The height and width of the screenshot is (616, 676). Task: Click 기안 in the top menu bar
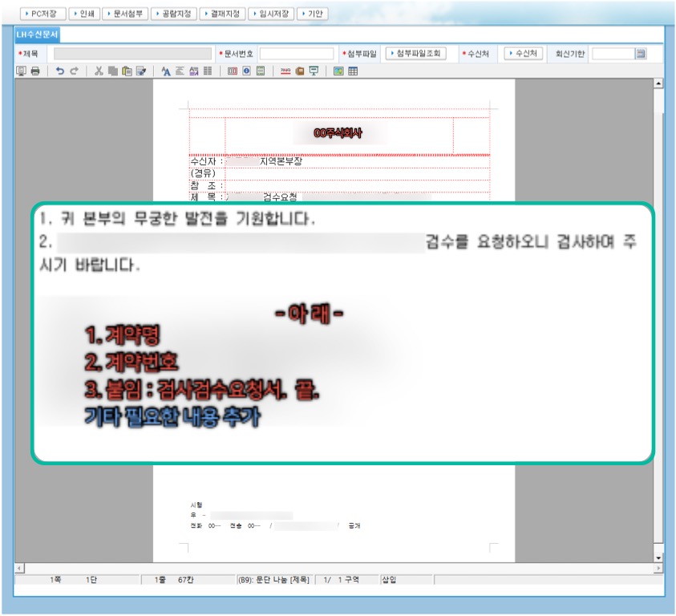point(313,12)
